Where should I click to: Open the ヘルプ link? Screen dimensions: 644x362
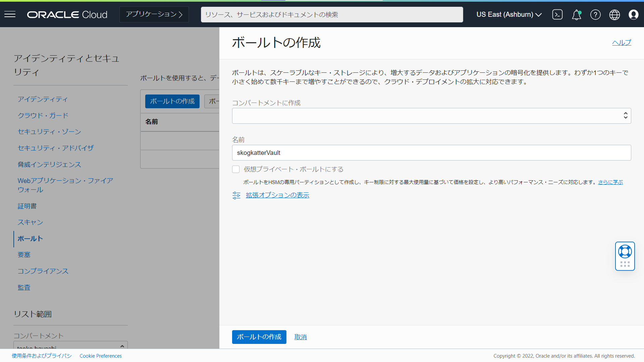click(x=621, y=42)
